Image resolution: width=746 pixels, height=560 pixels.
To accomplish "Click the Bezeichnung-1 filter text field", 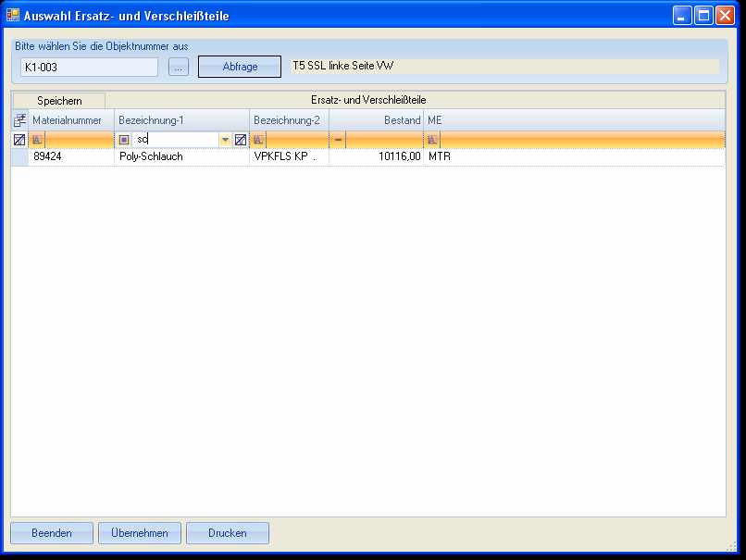I will pos(175,140).
